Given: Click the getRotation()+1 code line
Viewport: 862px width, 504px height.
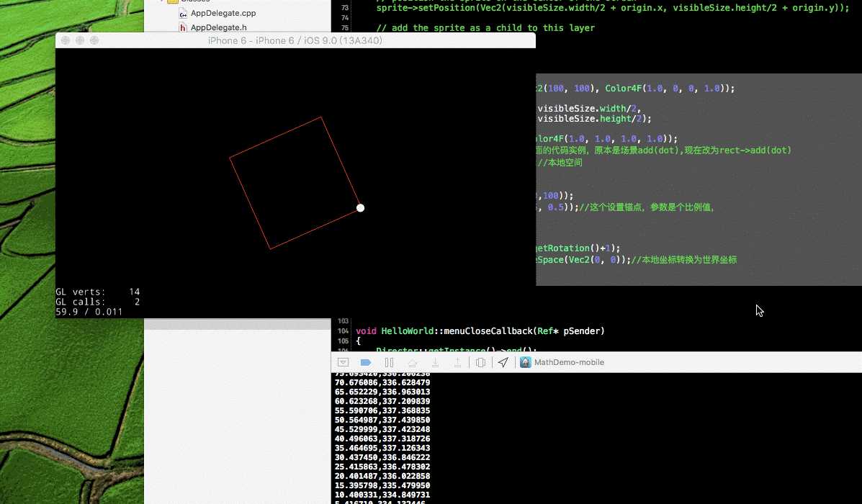Looking at the screenshot, I should click(x=578, y=248).
